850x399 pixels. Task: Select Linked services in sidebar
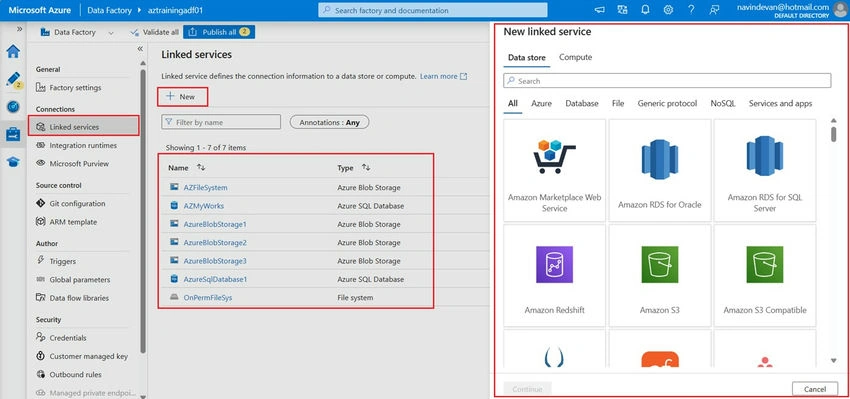point(84,127)
